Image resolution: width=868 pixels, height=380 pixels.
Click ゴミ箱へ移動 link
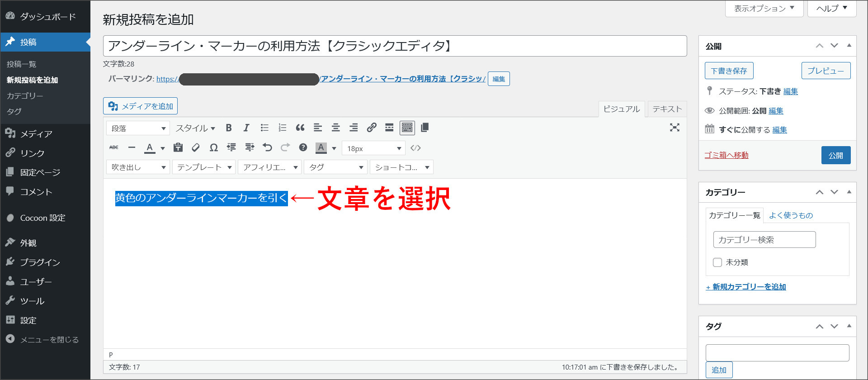click(x=726, y=155)
